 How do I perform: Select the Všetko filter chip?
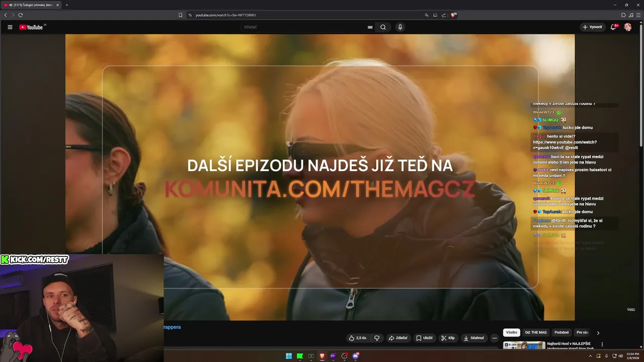pos(511,332)
